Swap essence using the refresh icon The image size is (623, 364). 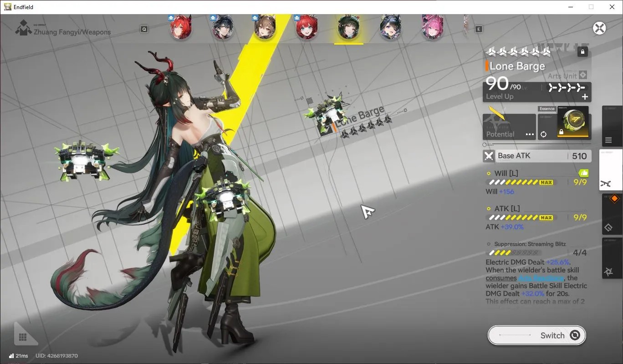[543, 134]
